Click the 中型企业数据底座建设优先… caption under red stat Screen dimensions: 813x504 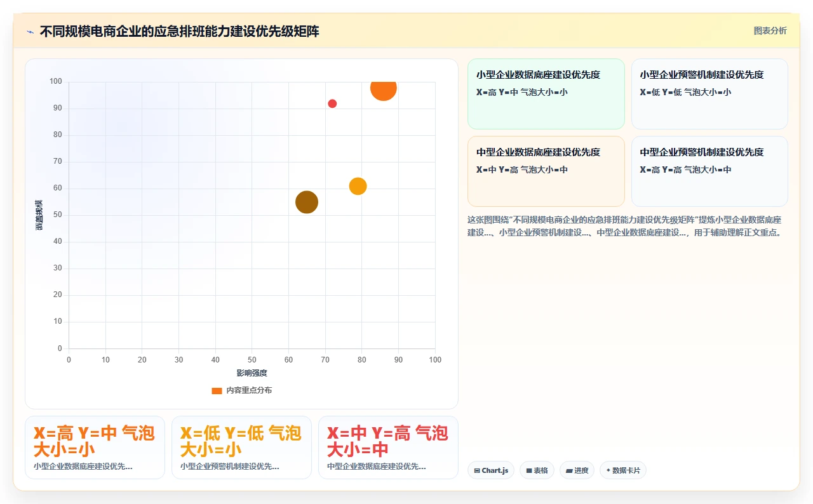pos(377,467)
